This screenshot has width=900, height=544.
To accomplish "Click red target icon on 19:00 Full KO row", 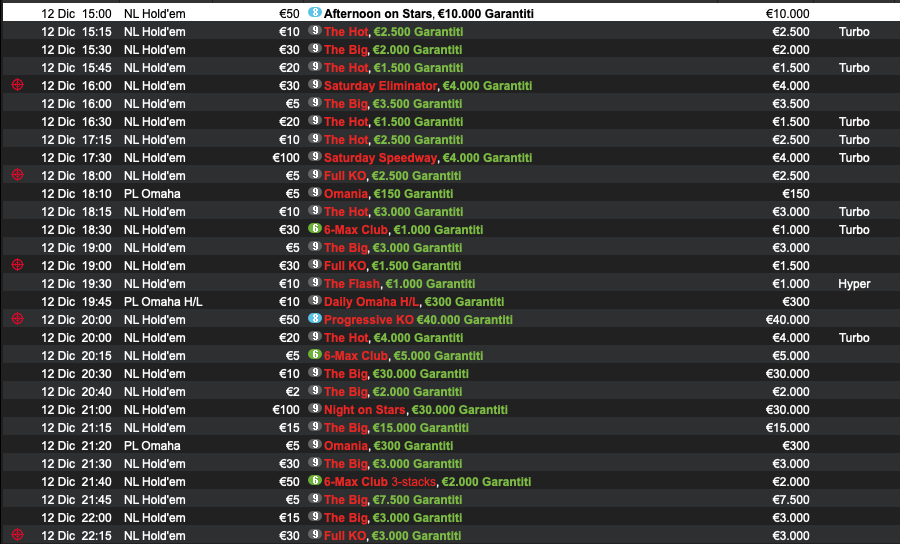I will (18, 265).
